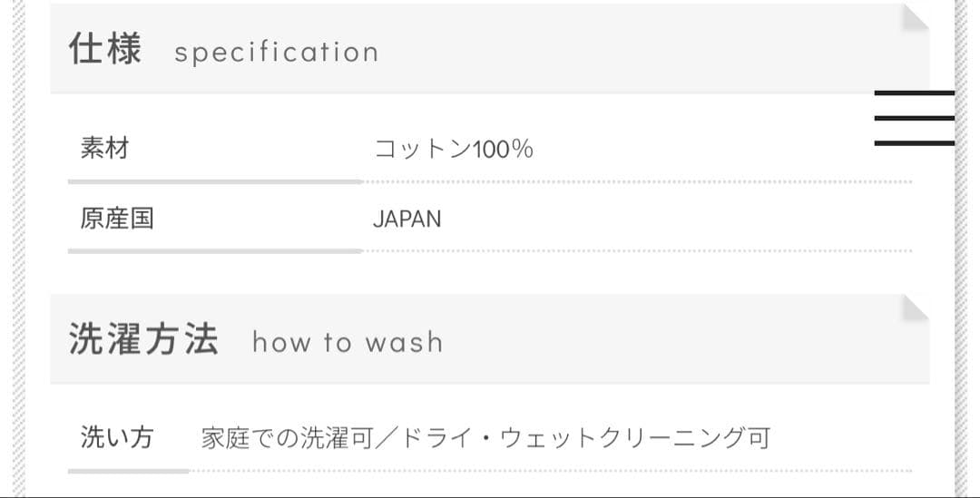The image size is (980, 498).
Task: Select the 原産国 row label
Action: click(117, 219)
